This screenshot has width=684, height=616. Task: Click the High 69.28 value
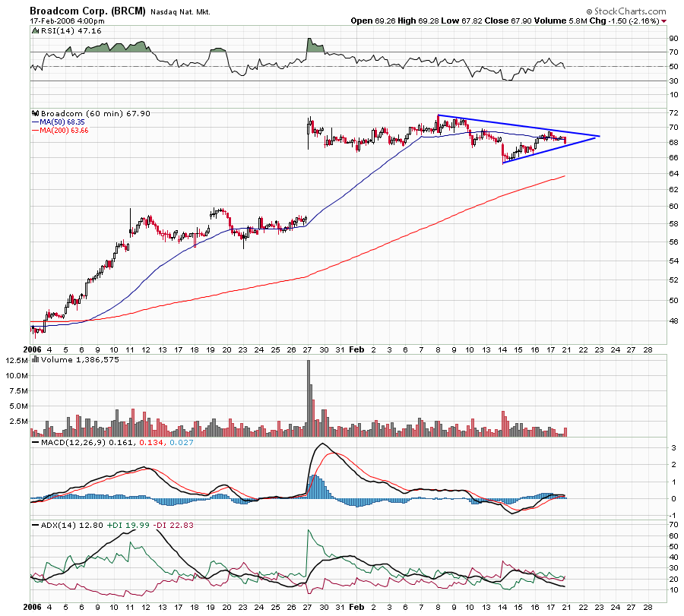(x=418, y=21)
